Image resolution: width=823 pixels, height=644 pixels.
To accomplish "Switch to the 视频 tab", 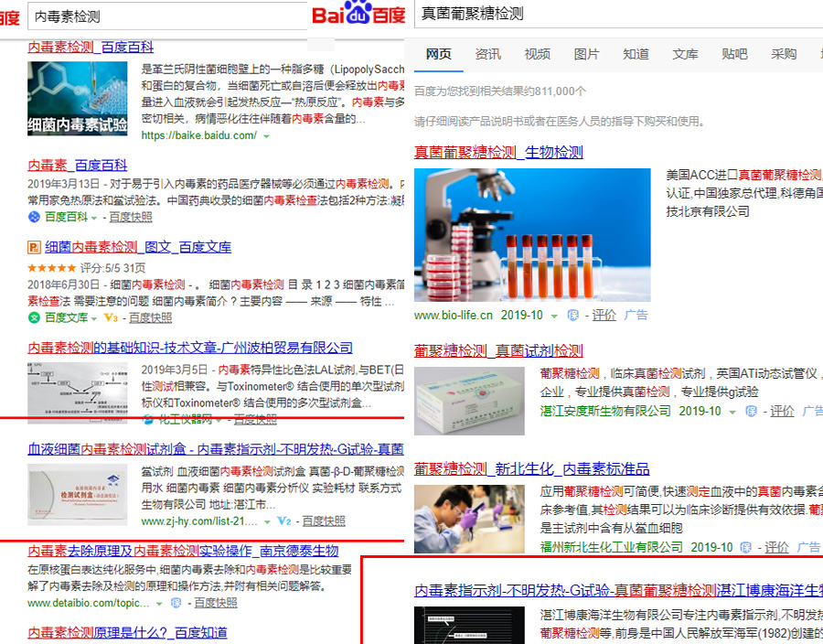I will click(x=537, y=54).
